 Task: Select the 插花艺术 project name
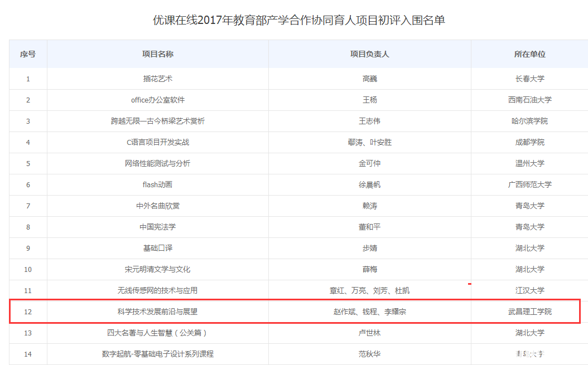[x=158, y=79]
